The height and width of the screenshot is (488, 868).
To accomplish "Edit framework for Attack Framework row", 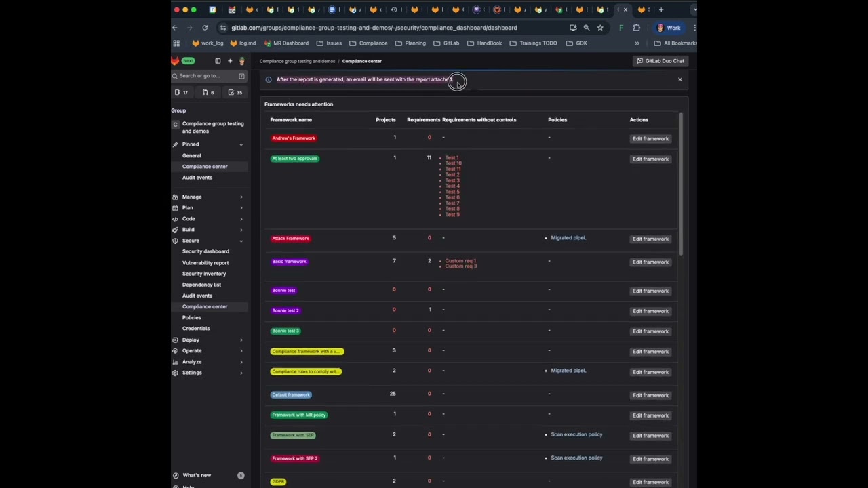I will pos(650,239).
